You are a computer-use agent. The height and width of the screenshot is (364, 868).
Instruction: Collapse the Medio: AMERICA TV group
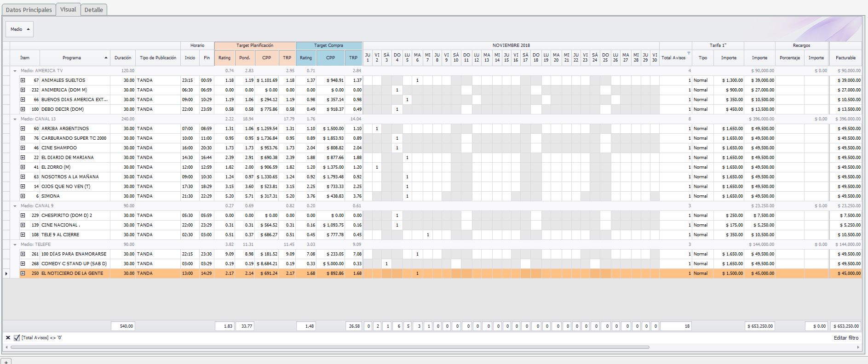coord(15,71)
